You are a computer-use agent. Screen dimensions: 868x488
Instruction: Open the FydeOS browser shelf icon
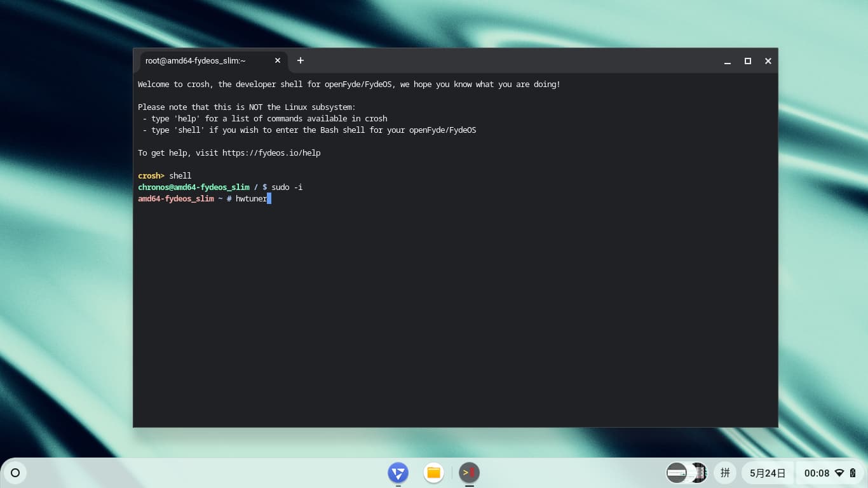click(398, 473)
